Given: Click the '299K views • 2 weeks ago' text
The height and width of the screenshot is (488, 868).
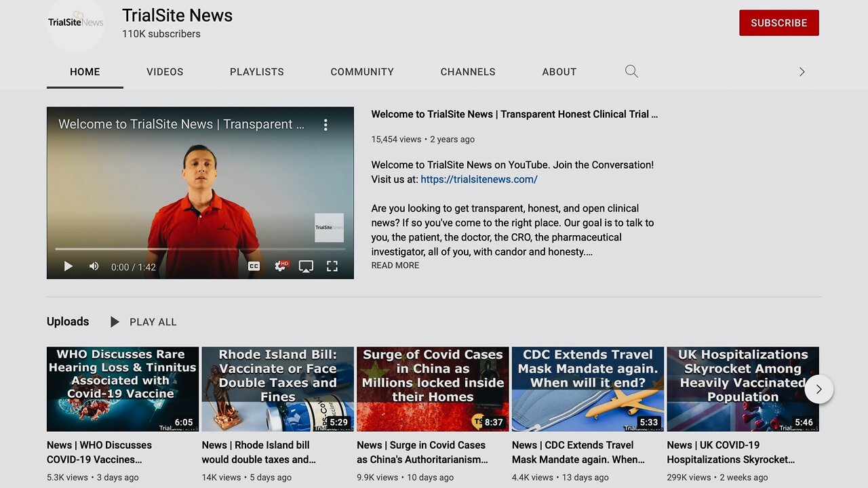Looking at the screenshot, I should [717, 477].
